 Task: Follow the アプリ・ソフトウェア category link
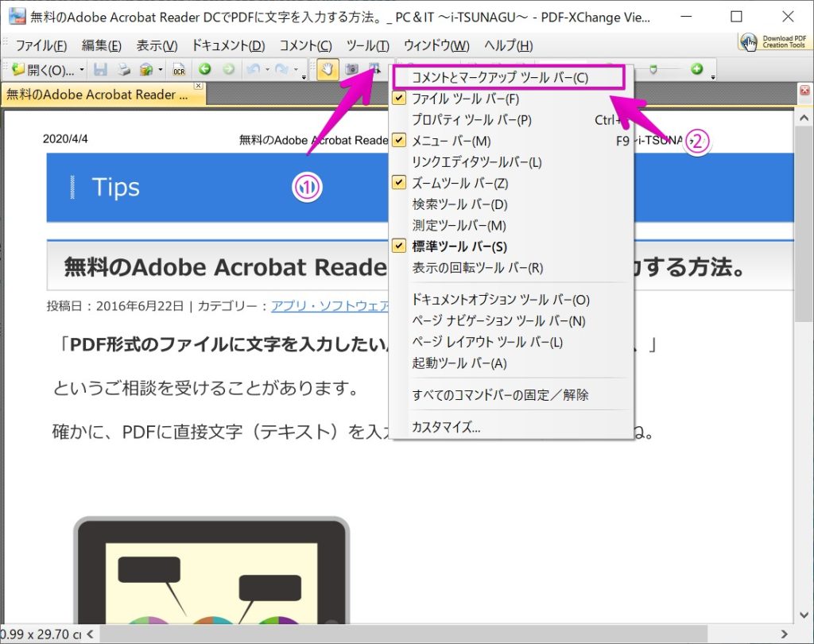330,306
